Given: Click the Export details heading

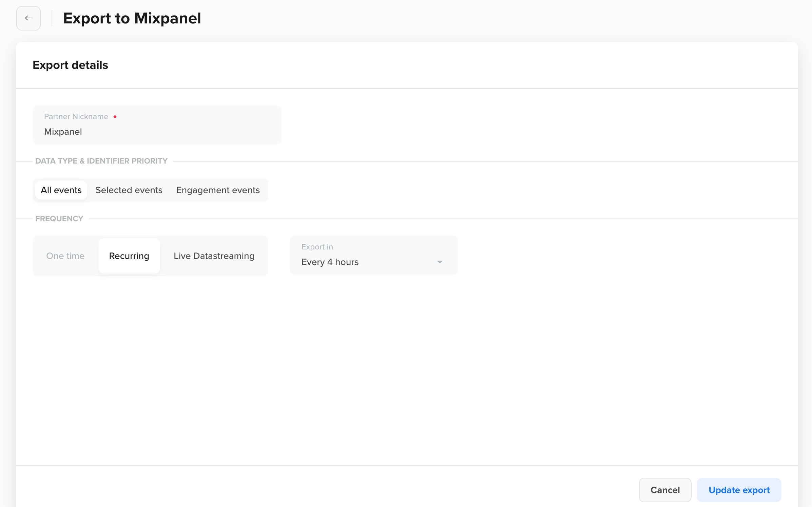Looking at the screenshot, I should pos(70,65).
